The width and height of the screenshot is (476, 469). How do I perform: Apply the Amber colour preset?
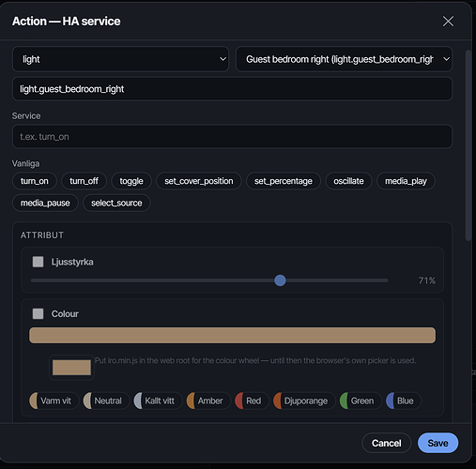(208, 401)
